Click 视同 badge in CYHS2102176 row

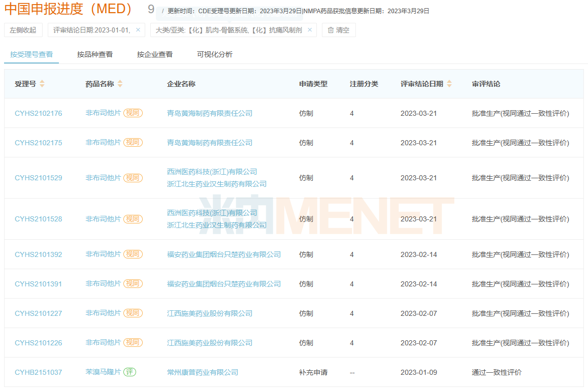coord(133,113)
